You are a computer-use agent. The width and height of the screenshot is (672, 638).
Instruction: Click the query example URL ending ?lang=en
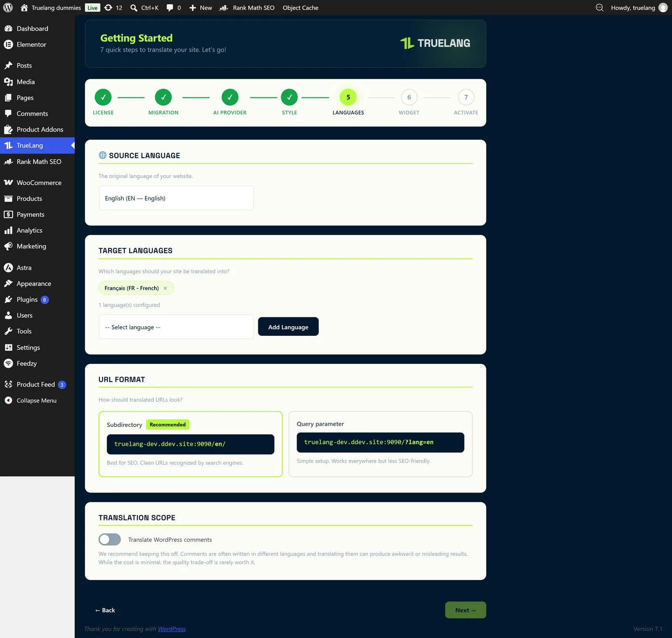381,443
